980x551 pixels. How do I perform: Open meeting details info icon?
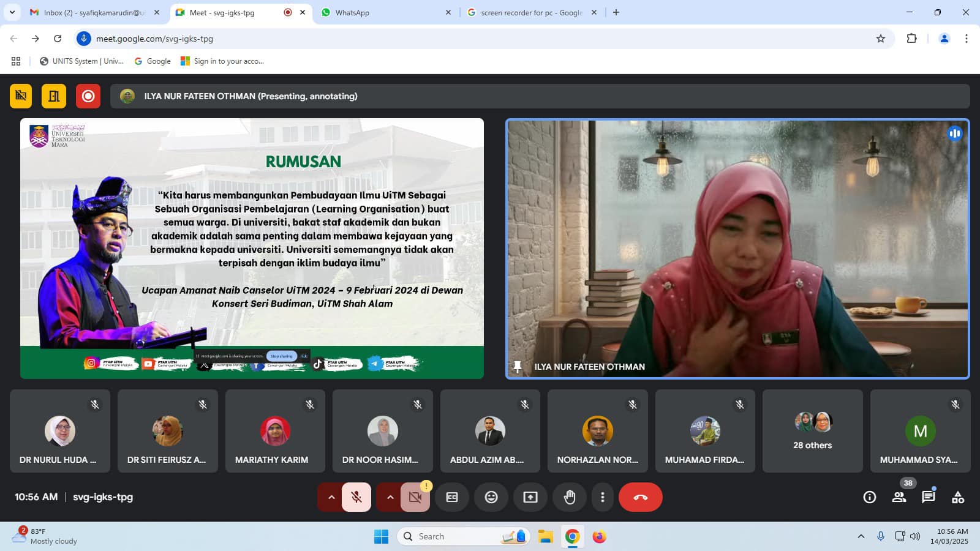(870, 497)
